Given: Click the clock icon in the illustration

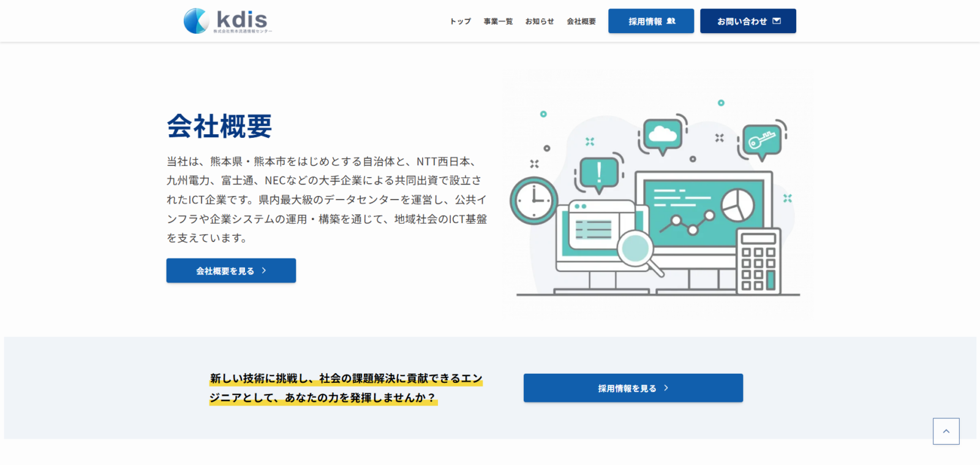Looking at the screenshot, I should coord(534,200).
